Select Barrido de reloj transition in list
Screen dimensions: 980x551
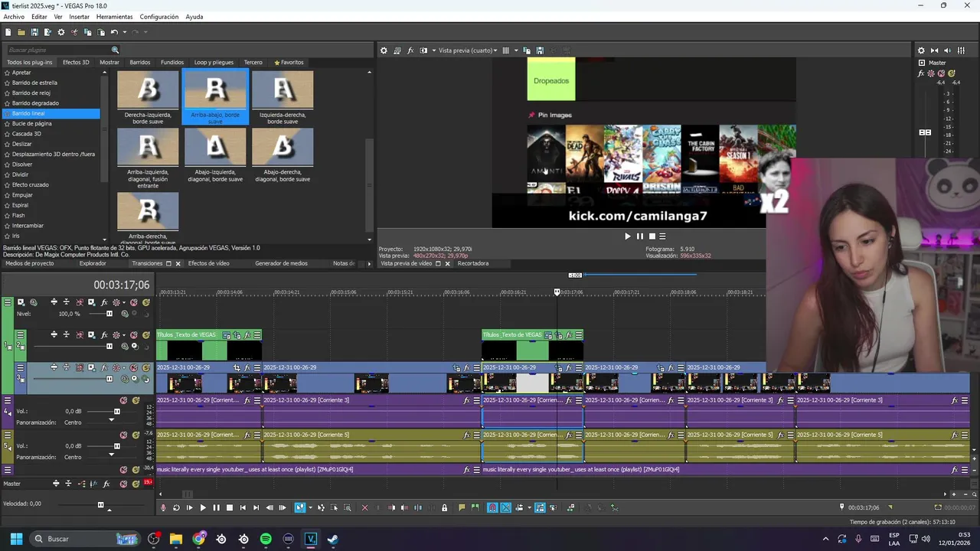(31, 93)
